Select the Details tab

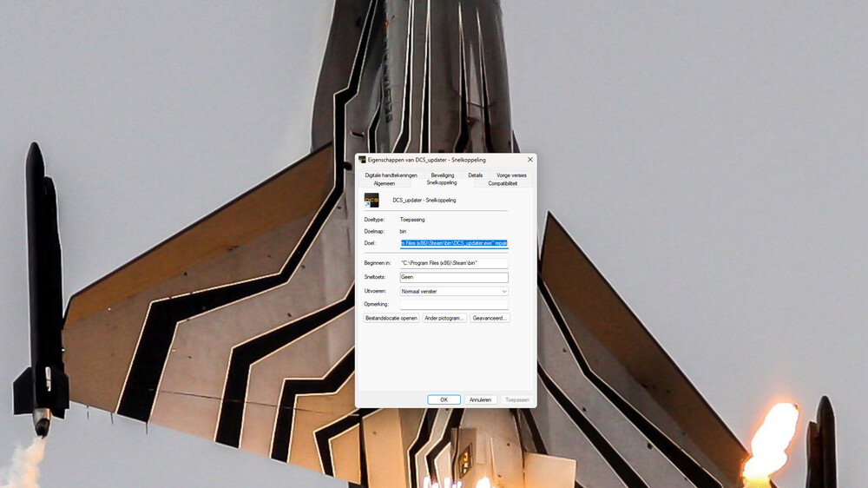pos(475,175)
